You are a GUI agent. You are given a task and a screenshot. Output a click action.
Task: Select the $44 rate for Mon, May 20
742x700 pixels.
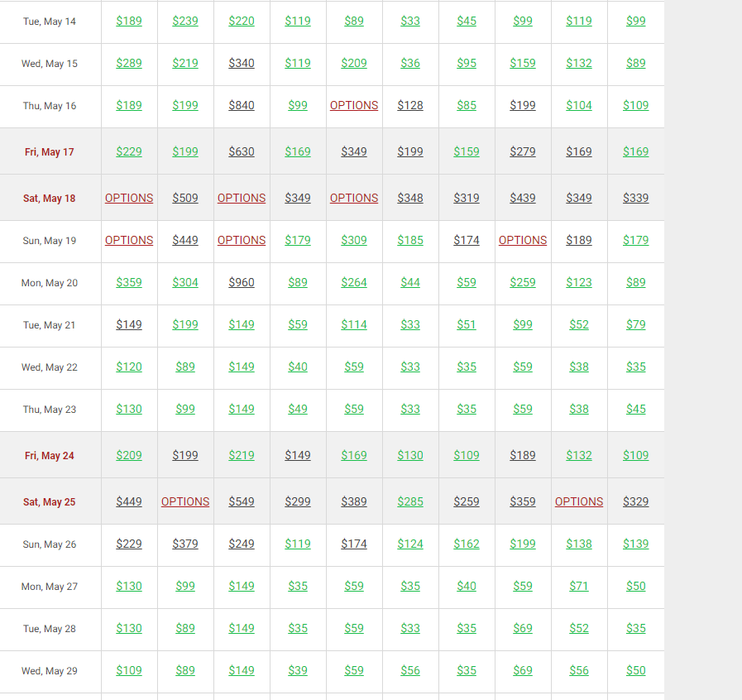[x=410, y=282]
